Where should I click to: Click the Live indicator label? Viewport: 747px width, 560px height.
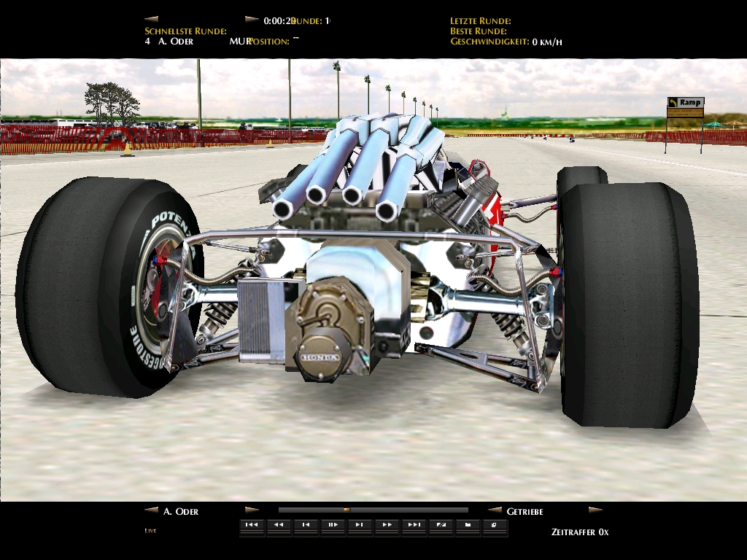click(x=150, y=530)
